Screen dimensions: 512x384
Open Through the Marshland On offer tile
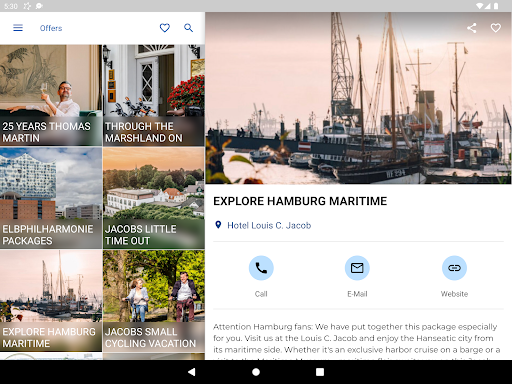[x=154, y=95]
